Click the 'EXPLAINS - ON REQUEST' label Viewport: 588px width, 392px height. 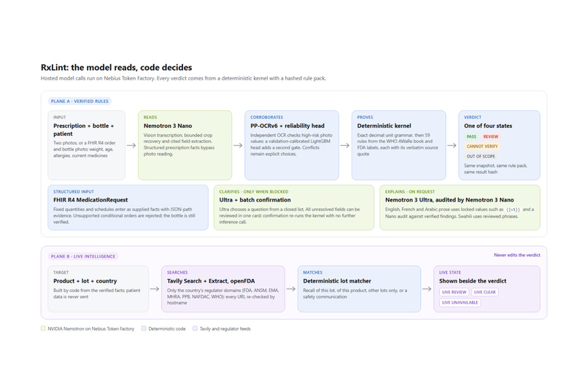(x=410, y=192)
